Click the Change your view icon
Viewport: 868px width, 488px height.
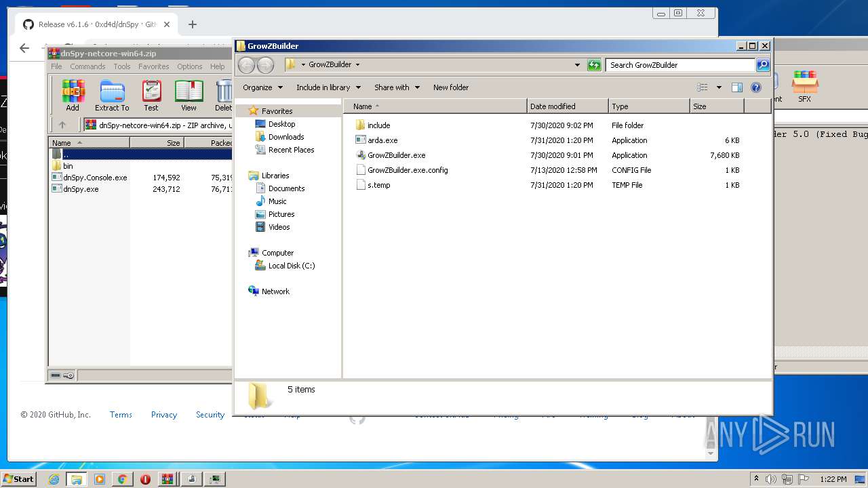coord(703,87)
